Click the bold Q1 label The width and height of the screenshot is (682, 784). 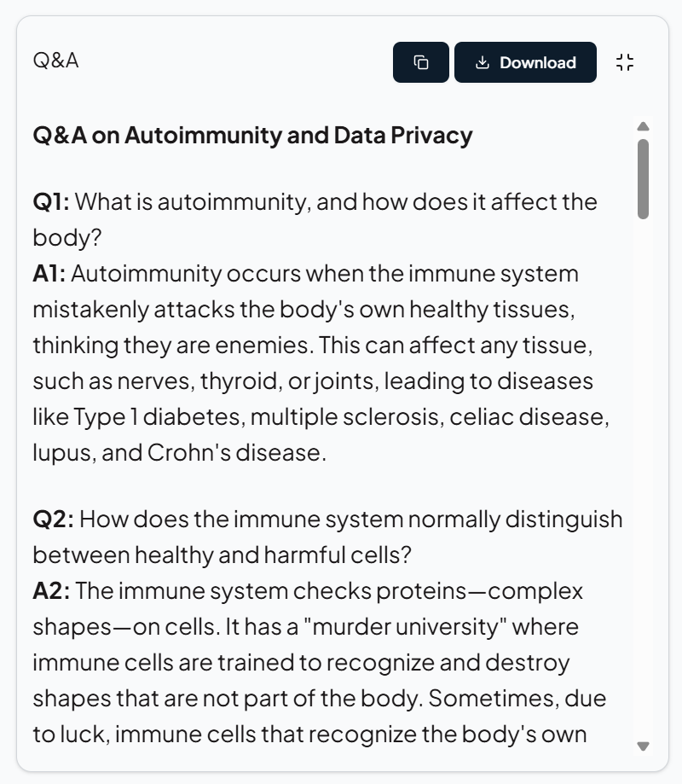click(x=53, y=202)
